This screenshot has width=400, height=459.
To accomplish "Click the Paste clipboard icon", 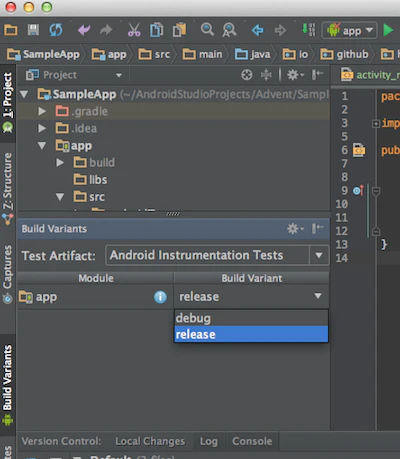I will click(179, 30).
